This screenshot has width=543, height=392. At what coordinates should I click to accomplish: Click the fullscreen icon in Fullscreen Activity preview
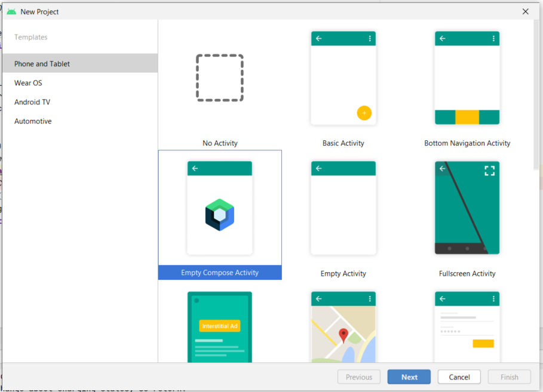click(490, 171)
